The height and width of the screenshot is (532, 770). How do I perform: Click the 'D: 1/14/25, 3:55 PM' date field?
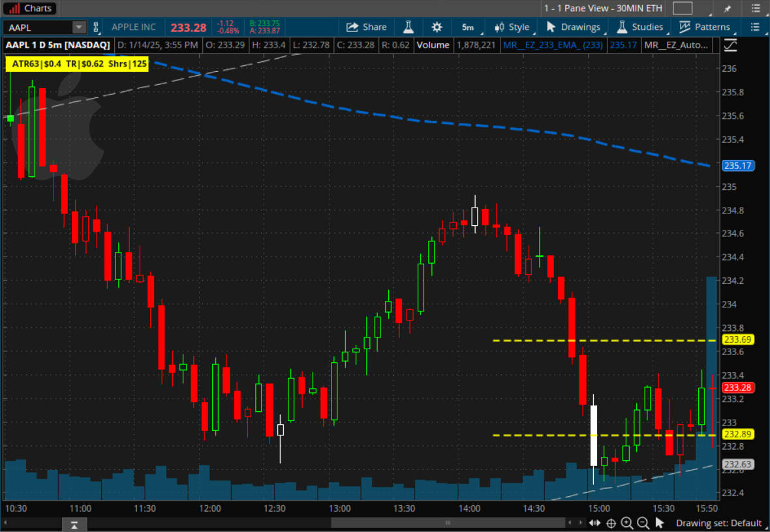pos(158,45)
